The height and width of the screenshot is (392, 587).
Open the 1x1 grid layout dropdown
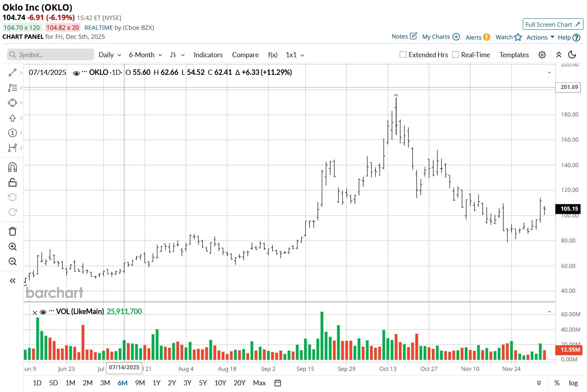point(295,55)
